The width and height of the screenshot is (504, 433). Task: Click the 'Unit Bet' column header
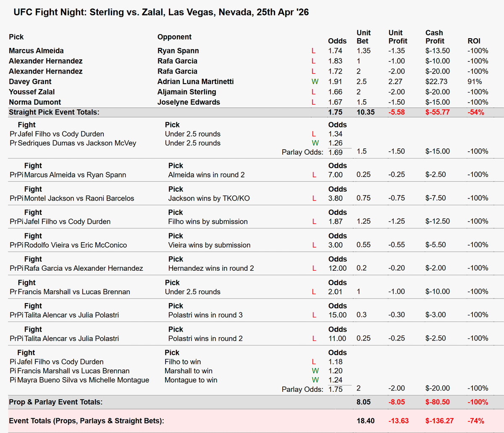363,37
